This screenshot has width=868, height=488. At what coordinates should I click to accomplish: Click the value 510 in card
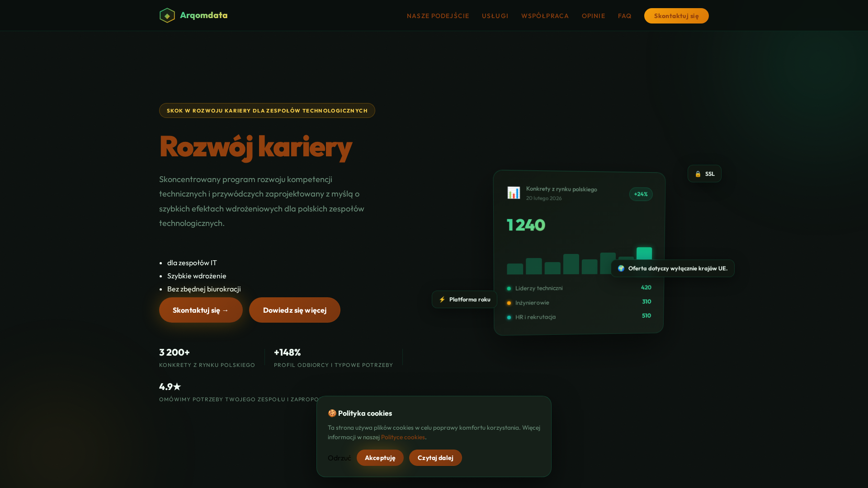click(x=646, y=315)
